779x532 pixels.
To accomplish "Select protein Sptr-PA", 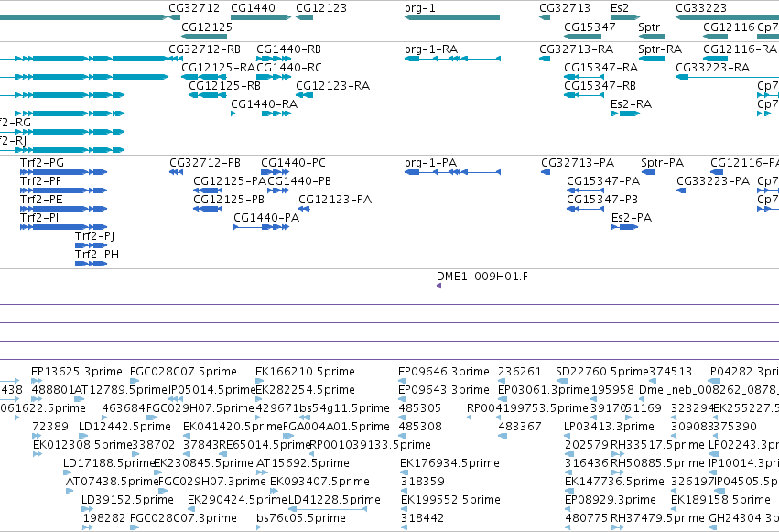I will pyautogui.click(x=648, y=172).
